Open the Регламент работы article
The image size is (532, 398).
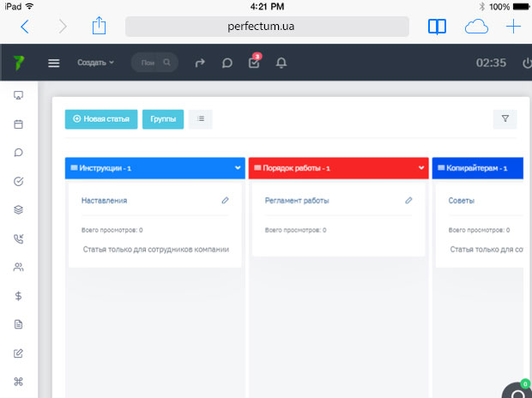pos(297,201)
